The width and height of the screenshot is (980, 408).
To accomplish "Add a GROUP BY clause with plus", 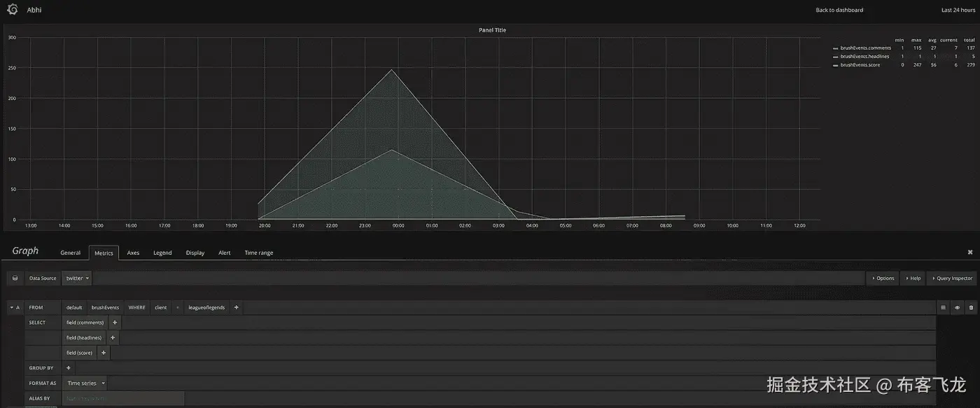I will pyautogui.click(x=68, y=367).
